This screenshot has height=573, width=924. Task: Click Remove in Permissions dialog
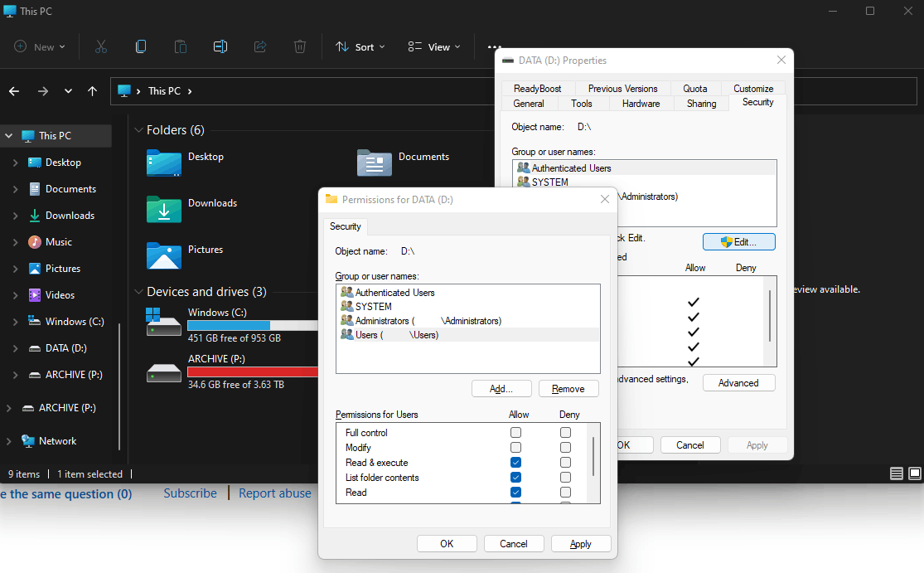568,388
